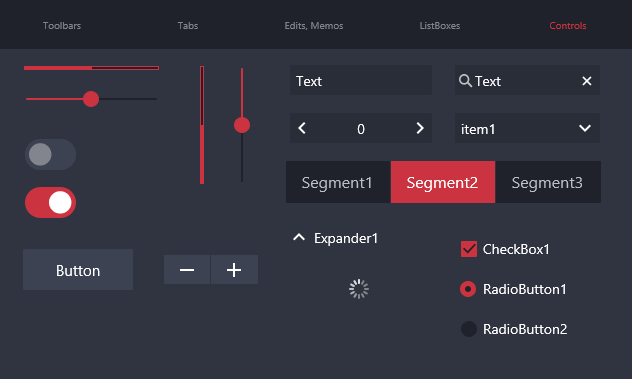This screenshot has height=379, width=632.
Task: Click the dropdown chevron beside item1
Action: tap(585, 128)
